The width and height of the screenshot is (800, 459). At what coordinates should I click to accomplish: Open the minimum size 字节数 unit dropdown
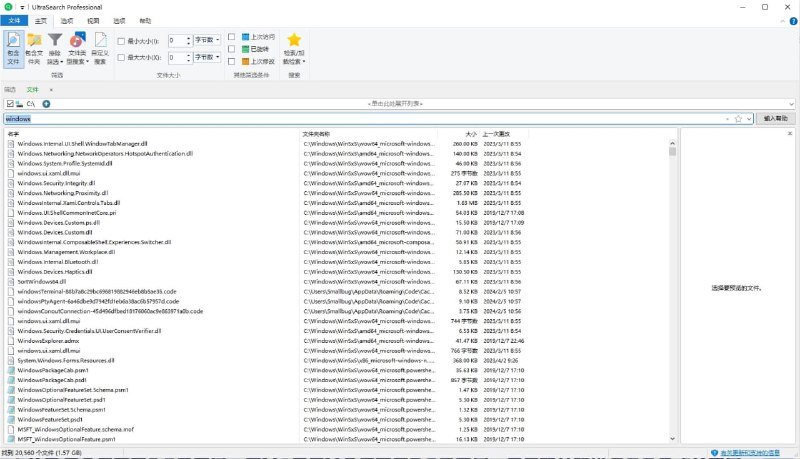208,41
